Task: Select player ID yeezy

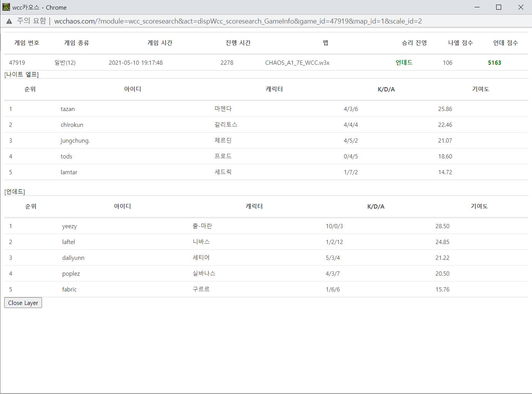Action: 69,226
